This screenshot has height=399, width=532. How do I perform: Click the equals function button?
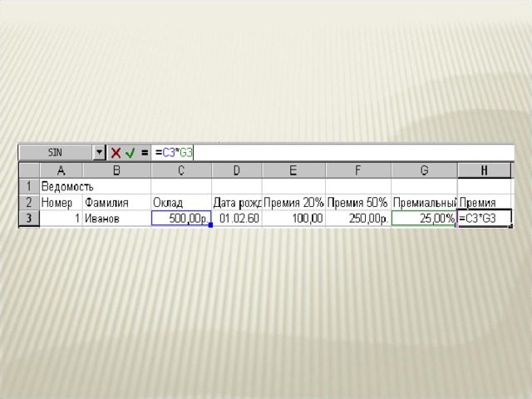(145, 153)
